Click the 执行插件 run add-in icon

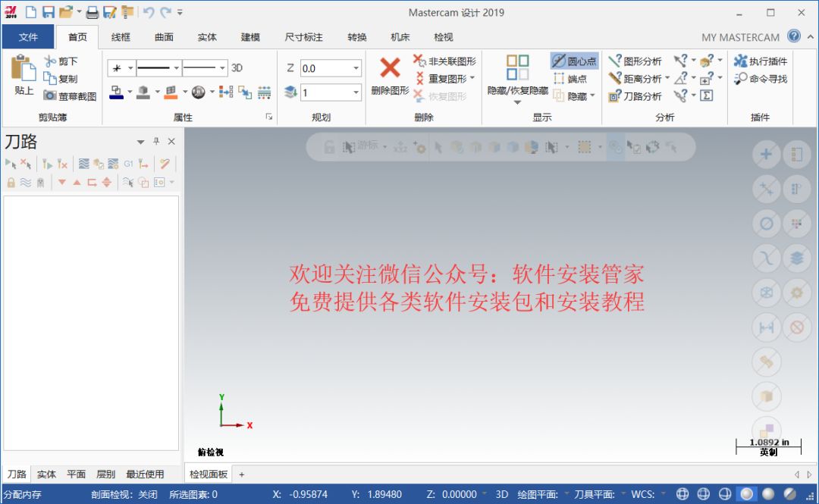tap(741, 61)
